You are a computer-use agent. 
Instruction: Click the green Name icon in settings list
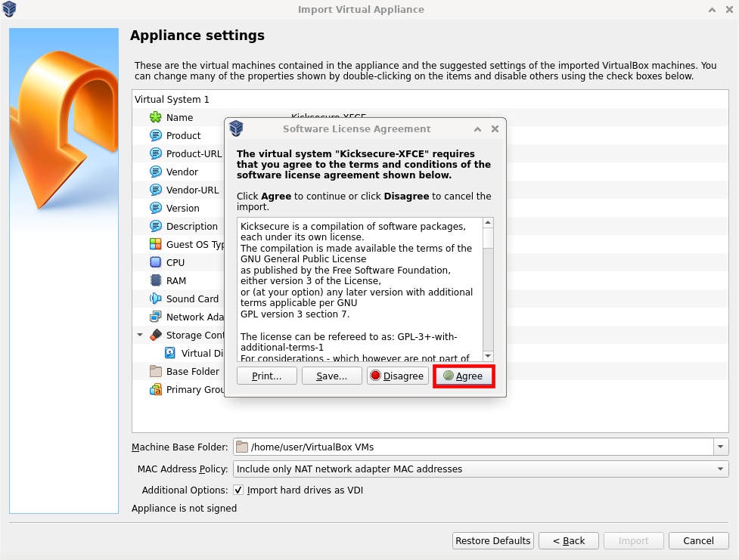point(156,117)
